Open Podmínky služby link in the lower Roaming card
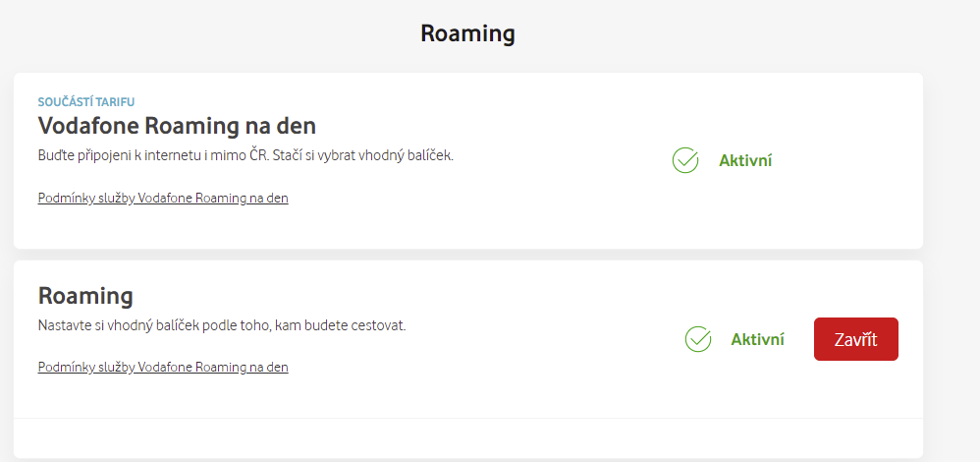 coord(163,368)
